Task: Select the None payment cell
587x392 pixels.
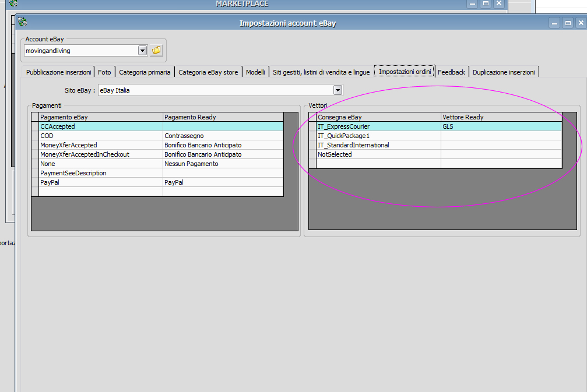Action: [101, 164]
